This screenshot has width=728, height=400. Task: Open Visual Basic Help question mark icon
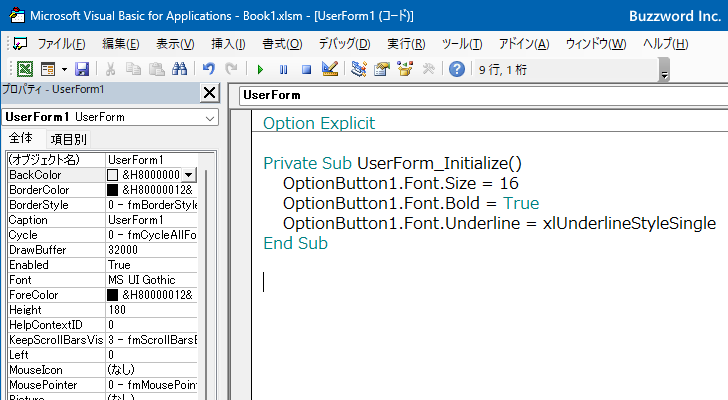coord(457,69)
